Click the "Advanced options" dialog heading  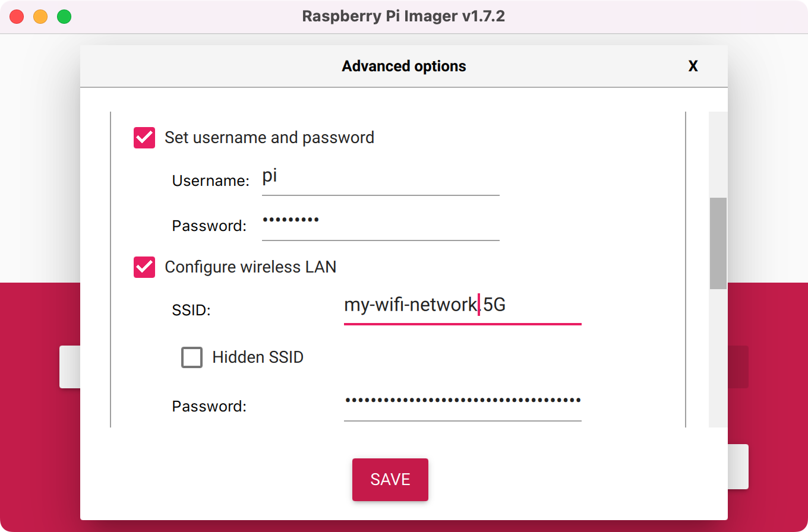click(x=404, y=66)
